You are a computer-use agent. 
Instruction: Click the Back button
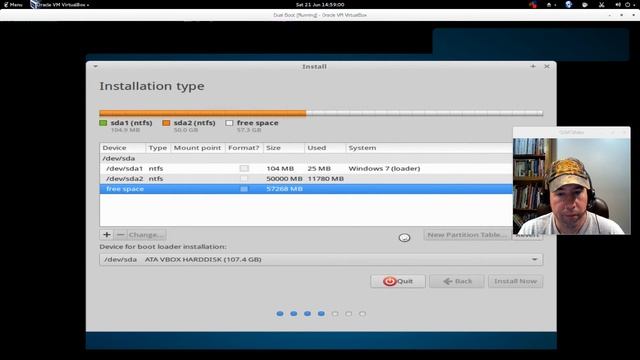pos(457,281)
